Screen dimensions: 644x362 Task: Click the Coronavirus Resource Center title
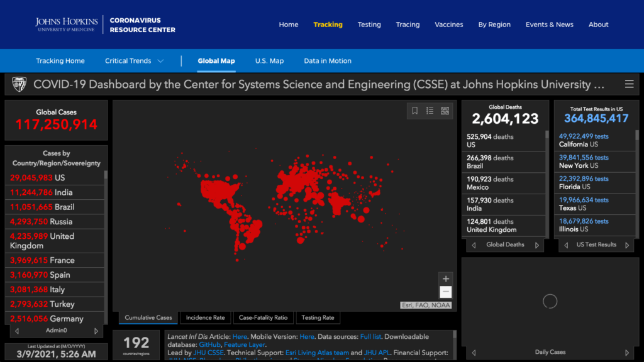click(142, 25)
